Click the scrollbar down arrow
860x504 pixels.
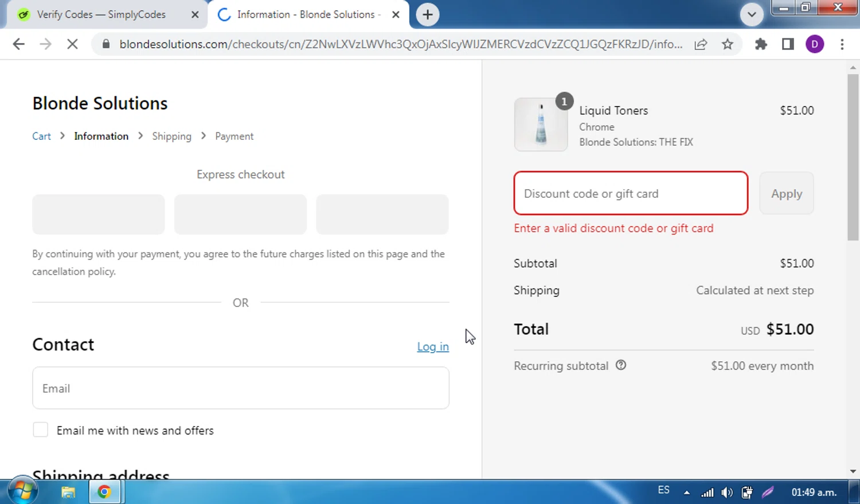(x=853, y=471)
